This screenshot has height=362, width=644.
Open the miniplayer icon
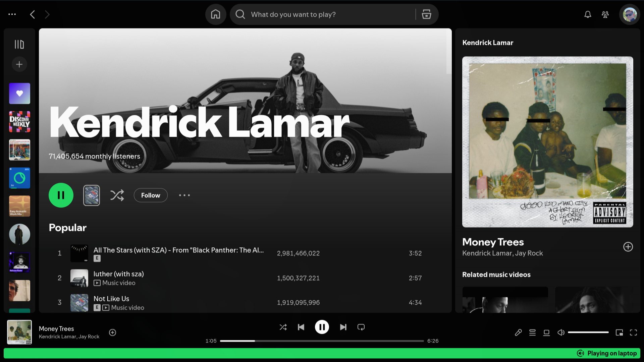point(619,333)
